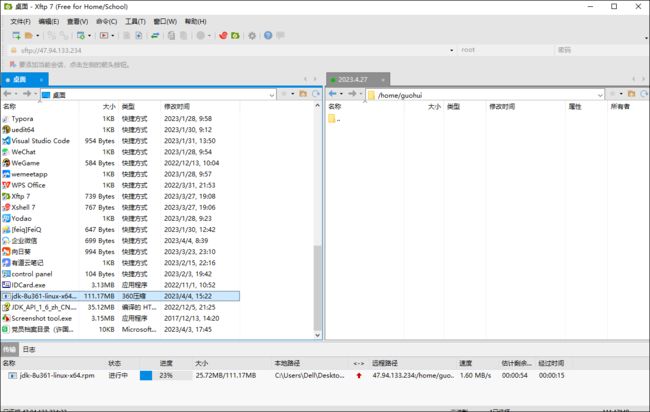Screen dimensions: 650x412
Task: Open the 窗口(W) menu
Action: (x=165, y=21)
